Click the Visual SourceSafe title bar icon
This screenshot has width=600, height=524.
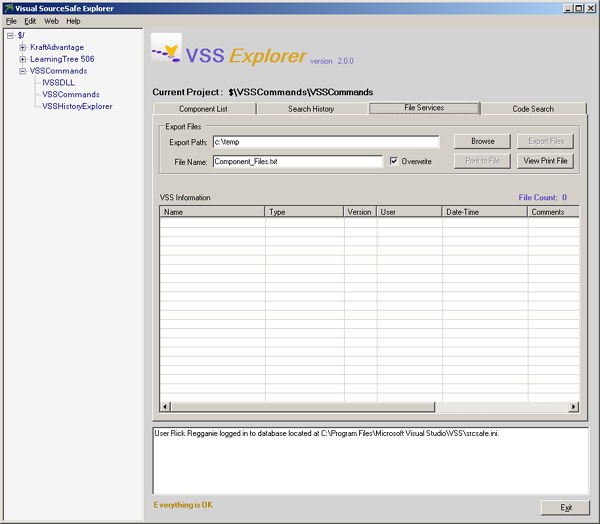(x=9, y=8)
